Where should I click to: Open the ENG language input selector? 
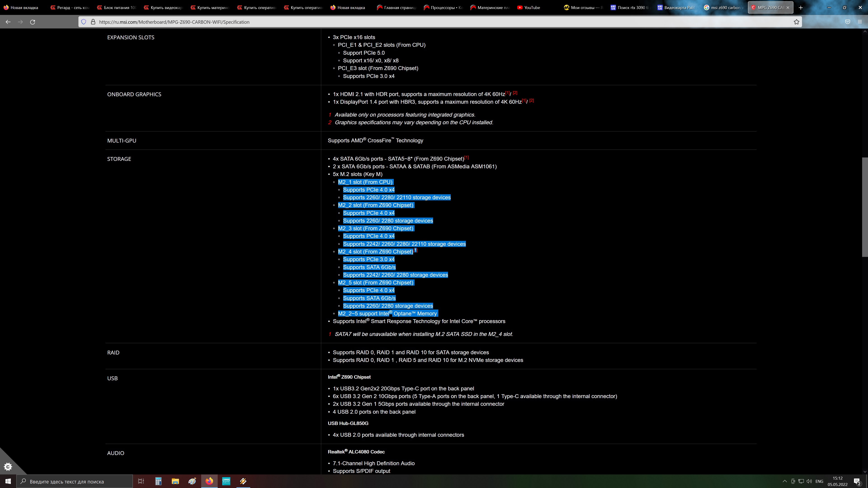click(819, 481)
